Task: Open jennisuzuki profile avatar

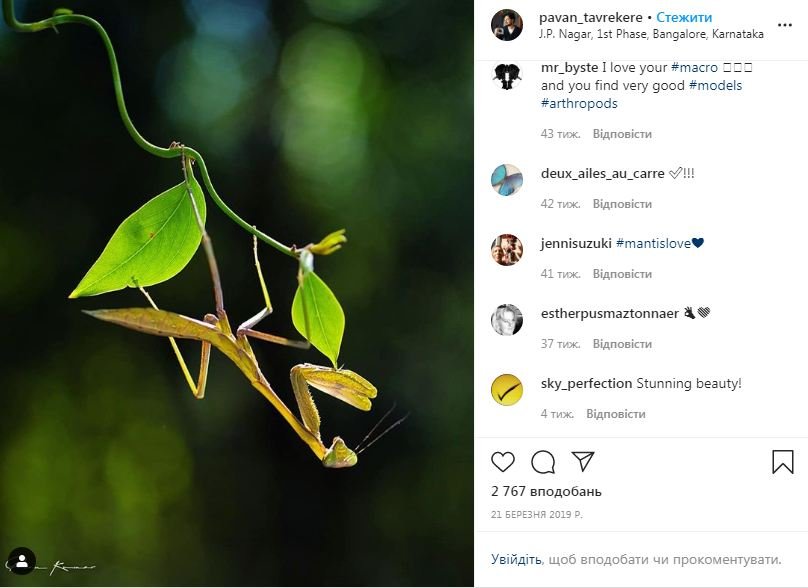Action: coord(507,250)
